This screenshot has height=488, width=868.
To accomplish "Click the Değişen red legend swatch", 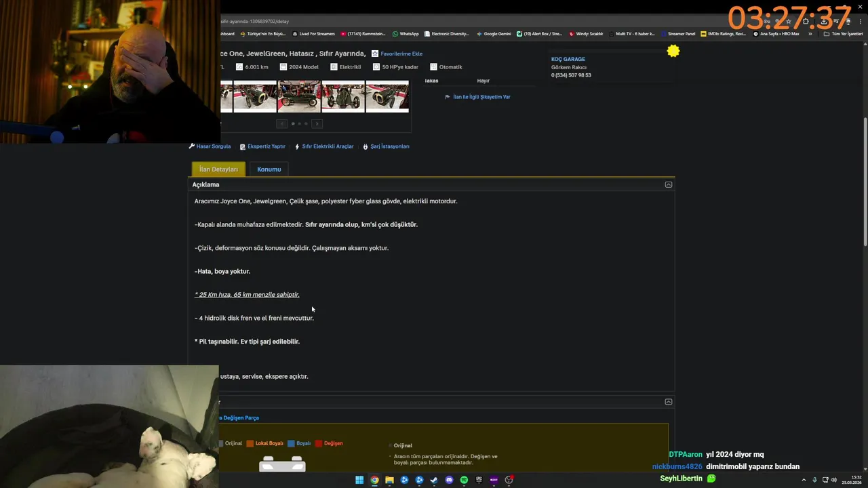I will point(319,443).
